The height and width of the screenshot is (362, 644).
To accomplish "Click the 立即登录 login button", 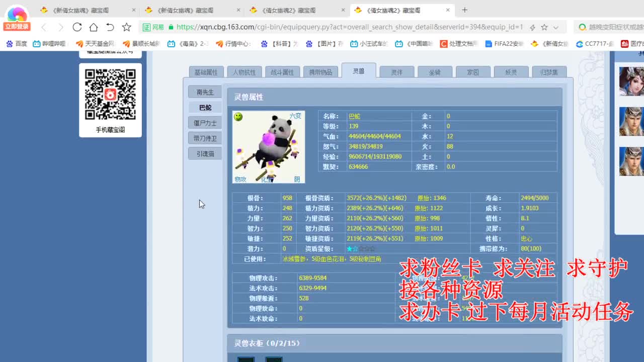I will click(x=17, y=26).
